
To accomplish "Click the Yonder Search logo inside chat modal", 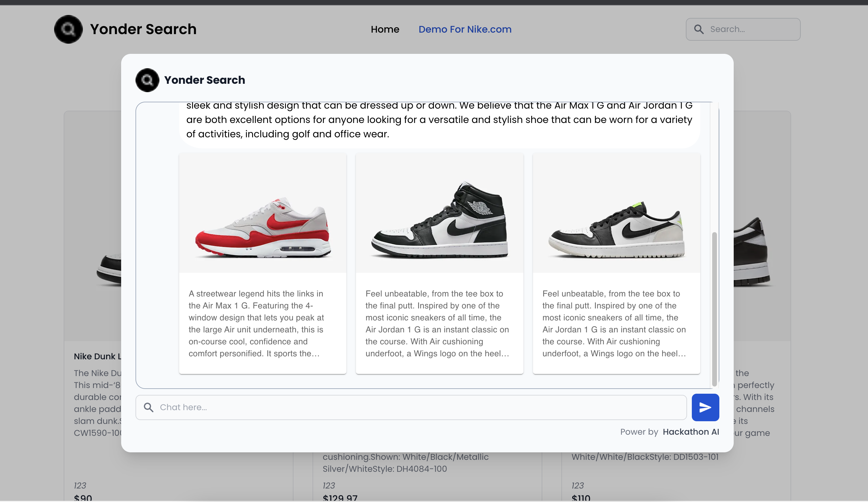I will point(147,80).
